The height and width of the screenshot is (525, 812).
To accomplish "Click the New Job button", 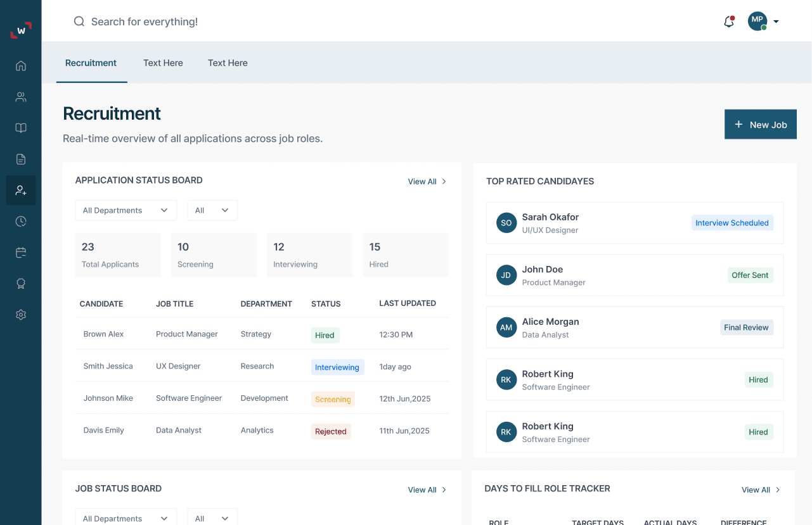I will point(760,124).
